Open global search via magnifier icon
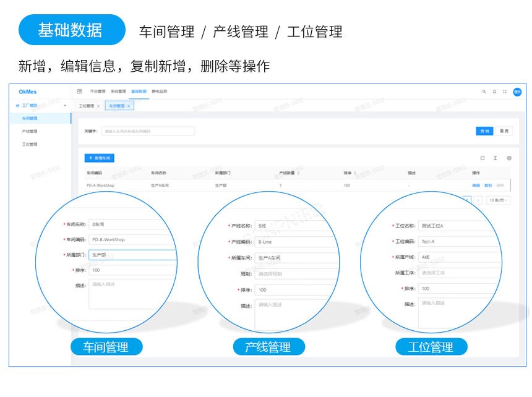 [484, 91]
